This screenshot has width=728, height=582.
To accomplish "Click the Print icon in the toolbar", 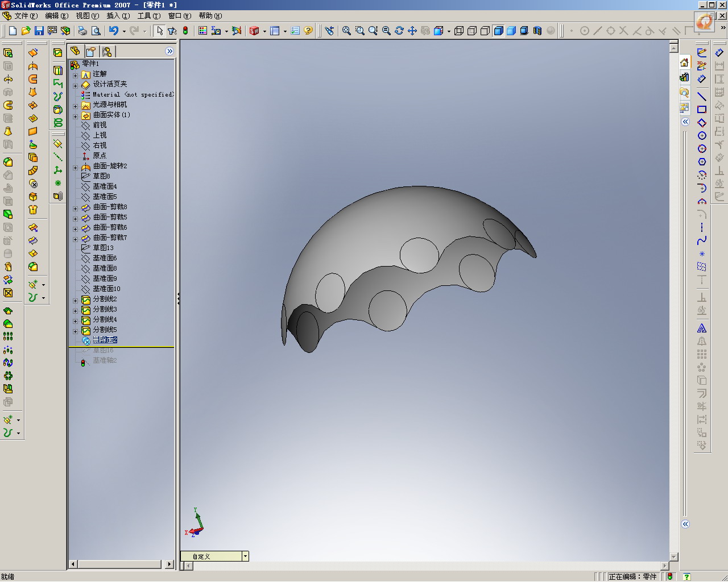I will [x=82, y=31].
